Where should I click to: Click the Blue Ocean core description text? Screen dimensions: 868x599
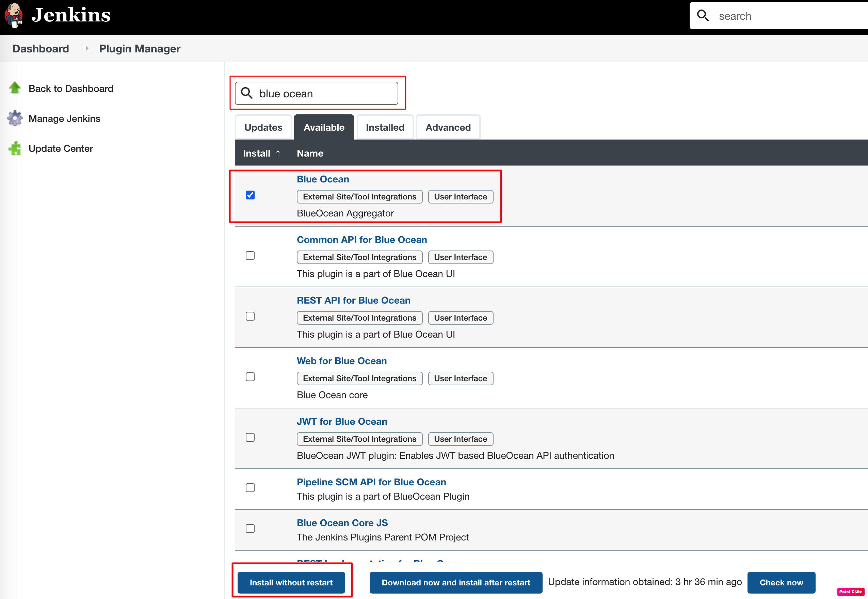pyautogui.click(x=332, y=395)
